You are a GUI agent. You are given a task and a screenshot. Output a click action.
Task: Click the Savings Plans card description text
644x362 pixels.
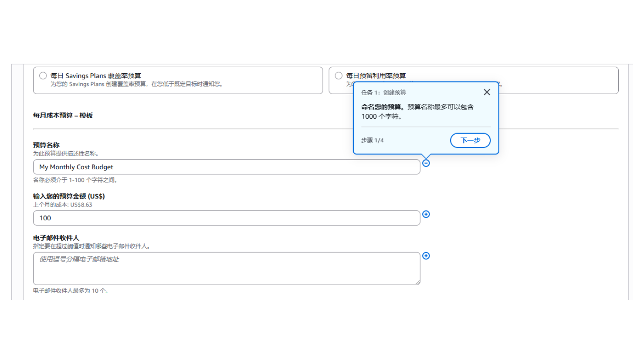(137, 84)
